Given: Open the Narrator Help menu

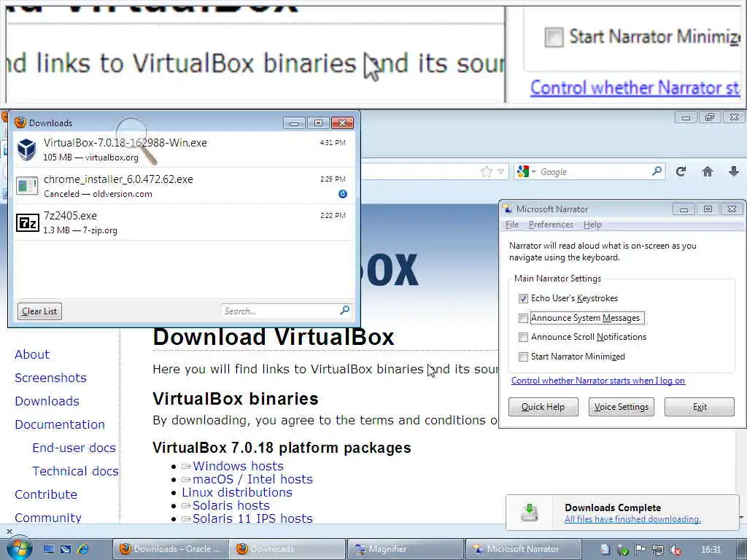Looking at the screenshot, I should 592,225.
